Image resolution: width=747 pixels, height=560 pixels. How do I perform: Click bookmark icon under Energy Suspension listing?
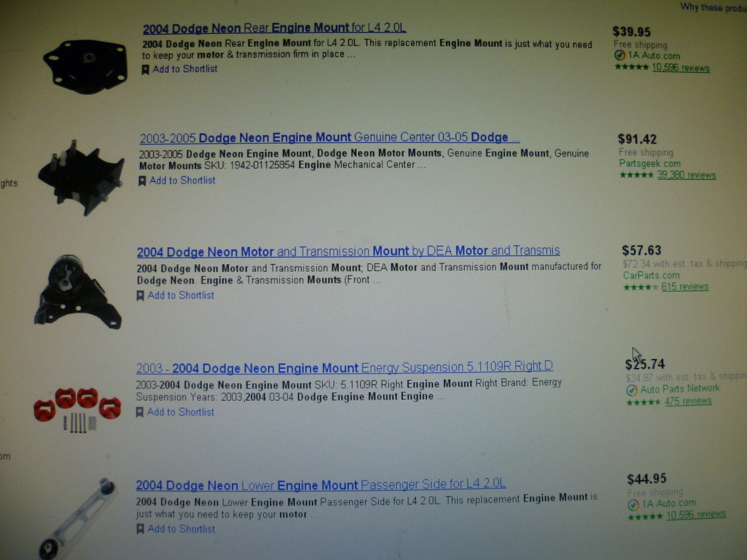140,413
